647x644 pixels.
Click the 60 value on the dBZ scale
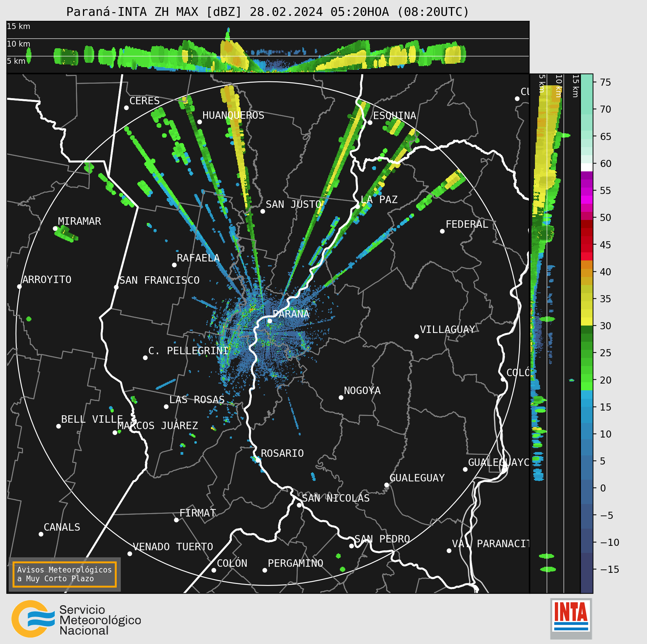[x=605, y=164]
